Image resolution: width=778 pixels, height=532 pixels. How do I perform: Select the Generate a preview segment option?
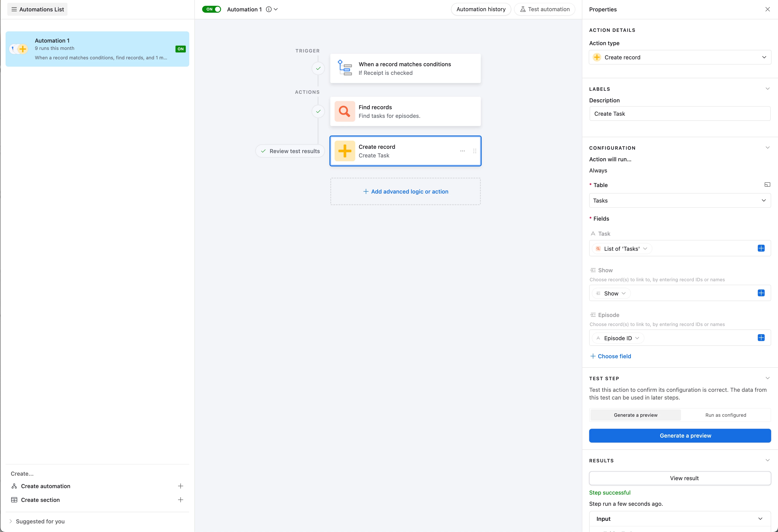(635, 415)
